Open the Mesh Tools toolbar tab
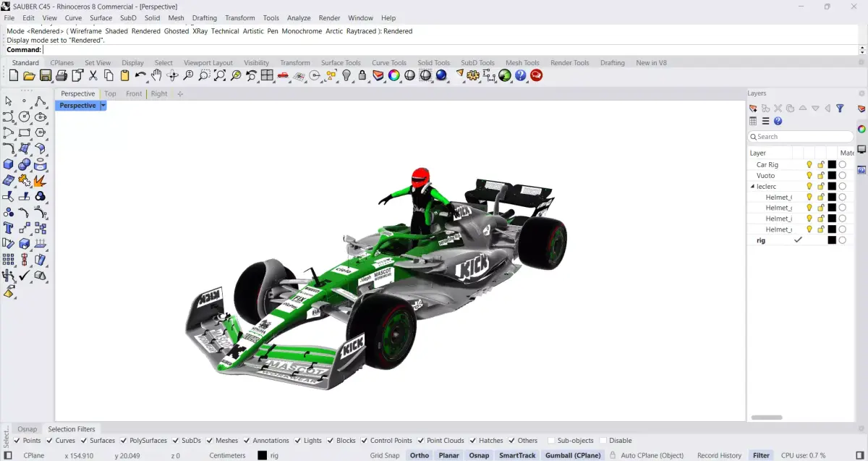This screenshot has height=461, width=868. click(522, 63)
